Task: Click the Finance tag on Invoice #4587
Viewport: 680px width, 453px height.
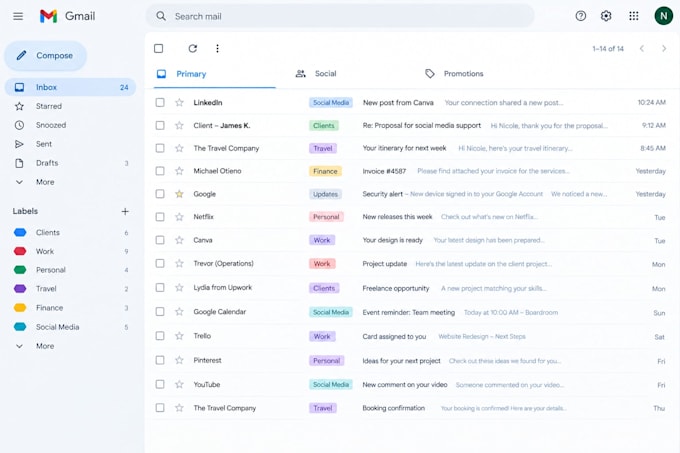Action: [x=325, y=171]
